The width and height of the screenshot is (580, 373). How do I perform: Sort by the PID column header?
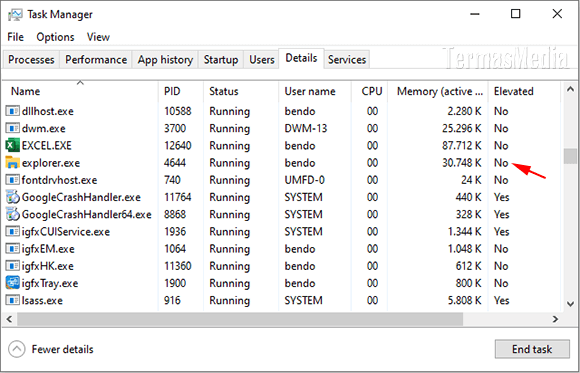[181, 91]
